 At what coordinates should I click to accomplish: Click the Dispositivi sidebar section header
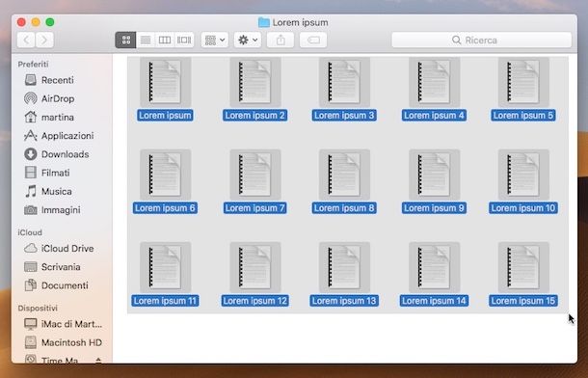coord(38,308)
